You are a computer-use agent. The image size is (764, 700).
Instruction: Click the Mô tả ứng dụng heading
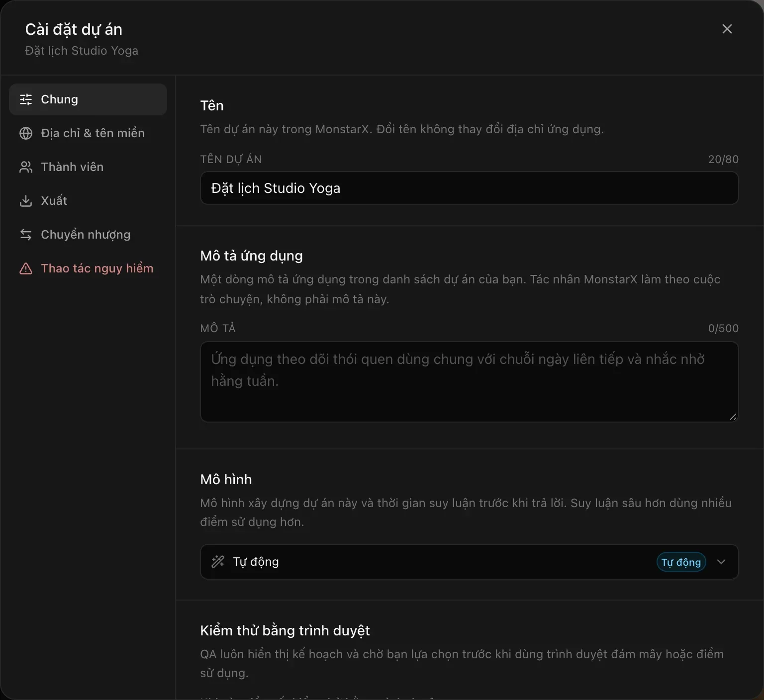tap(251, 256)
